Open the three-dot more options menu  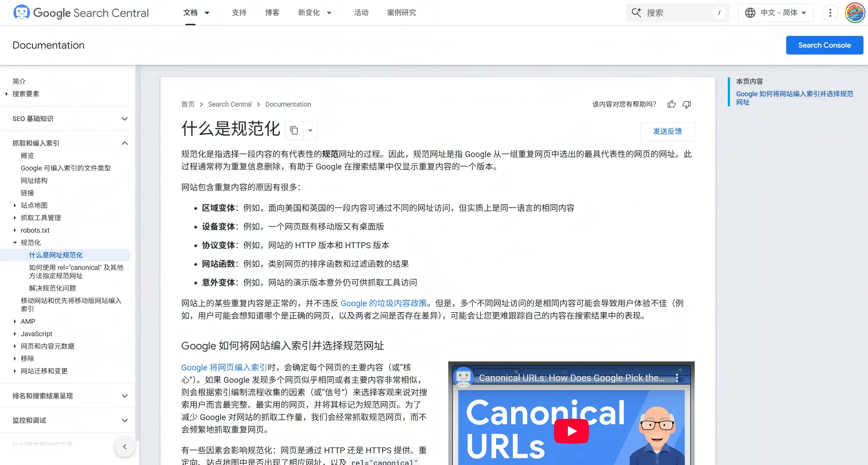830,12
